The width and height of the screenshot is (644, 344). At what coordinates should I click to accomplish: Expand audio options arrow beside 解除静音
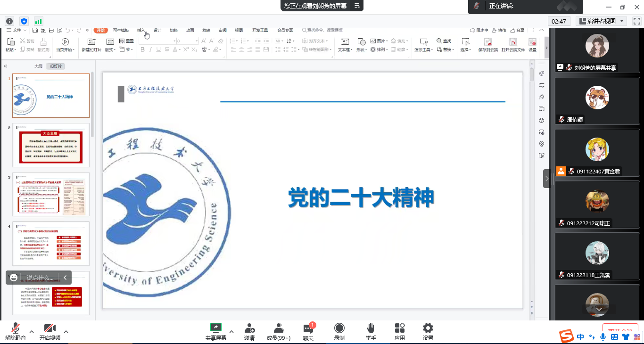click(32, 332)
